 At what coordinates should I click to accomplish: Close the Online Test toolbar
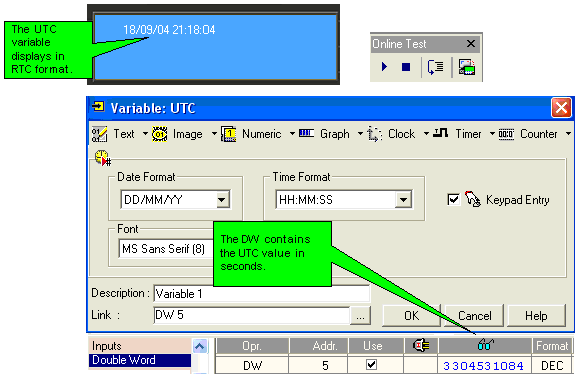[x=471, y=44]
